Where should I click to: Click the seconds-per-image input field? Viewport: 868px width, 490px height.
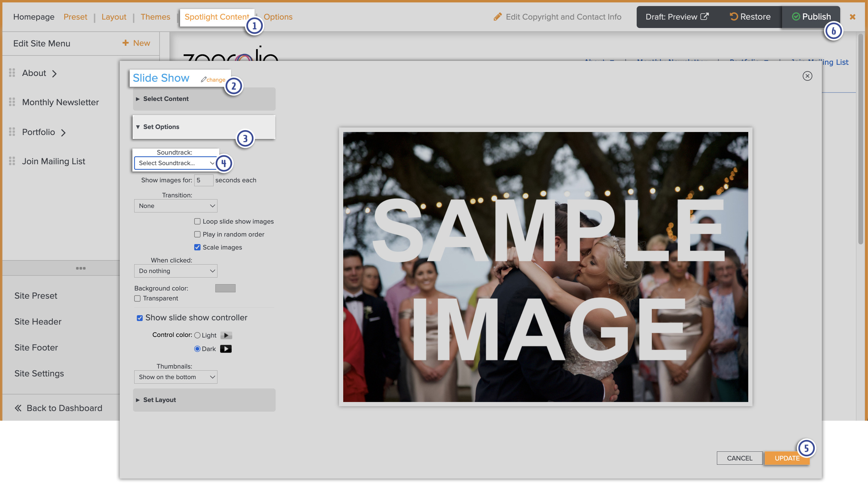point(204,180)
